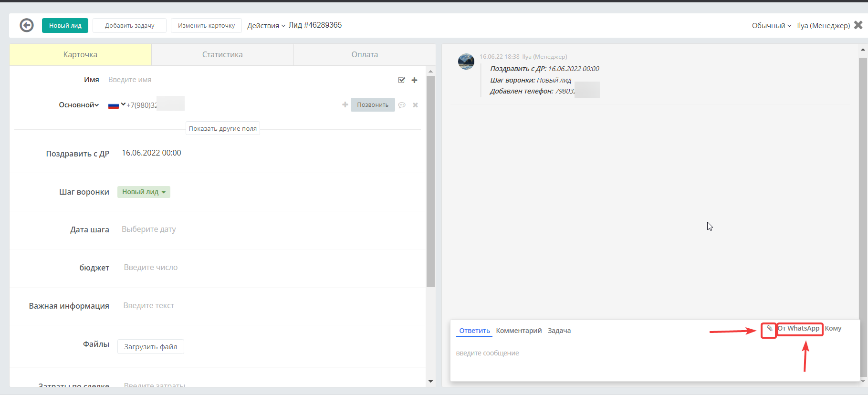
Task: Select the Ответить tab
Action: pyautogui.click(x=474, y=331)
